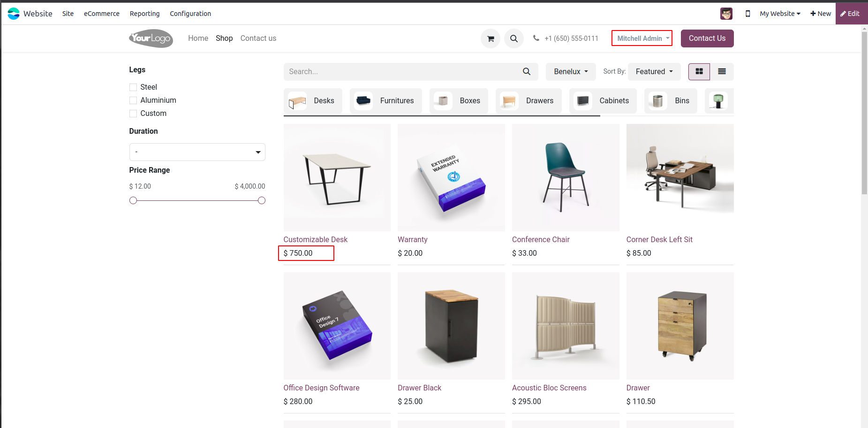Open the eCommerce menu
The height and width of the screenshot is (428, 868).
[x=101, y=14]
